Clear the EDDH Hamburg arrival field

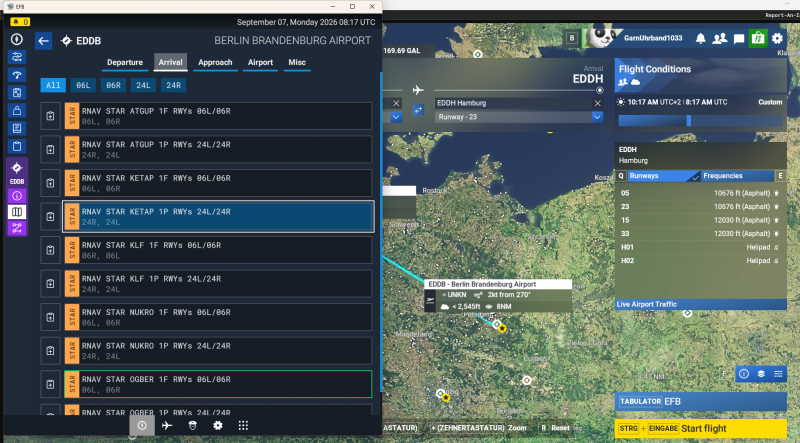pyautogui.click(x=597, y=103)
